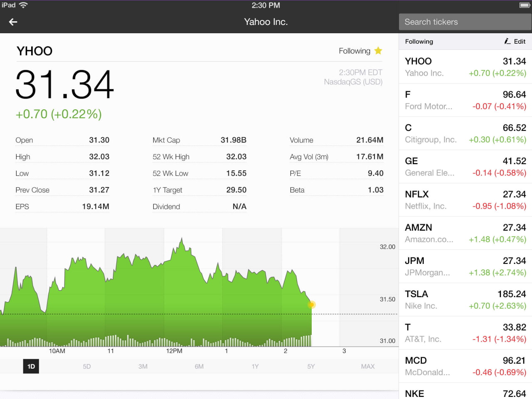The image size is (532, 399).
Task: Select the 3M chart tab
Action: tap(143, 366)
